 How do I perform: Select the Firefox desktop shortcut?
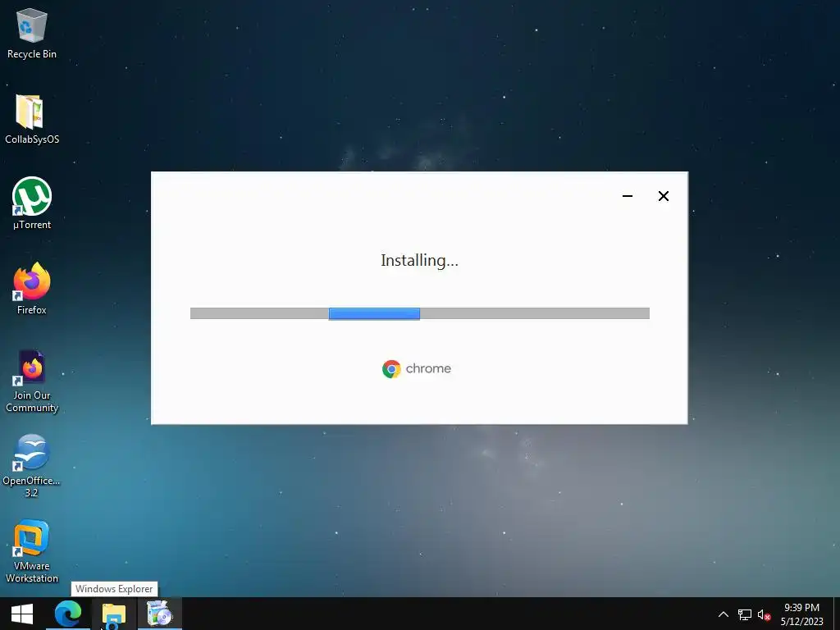pyautogui.click(x=32, y=290)
